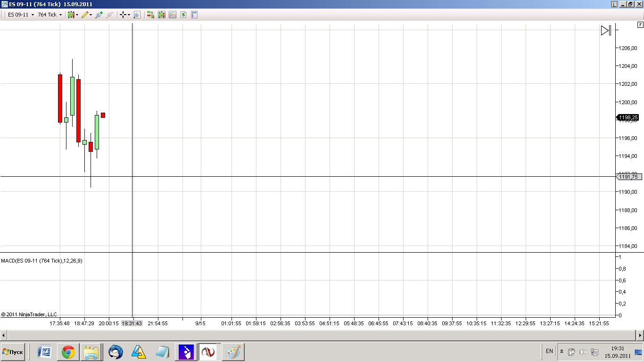This screenshot has width=644, height=362.
Task: Click the 1206,00 price axis label
Action: pos(627,48)
